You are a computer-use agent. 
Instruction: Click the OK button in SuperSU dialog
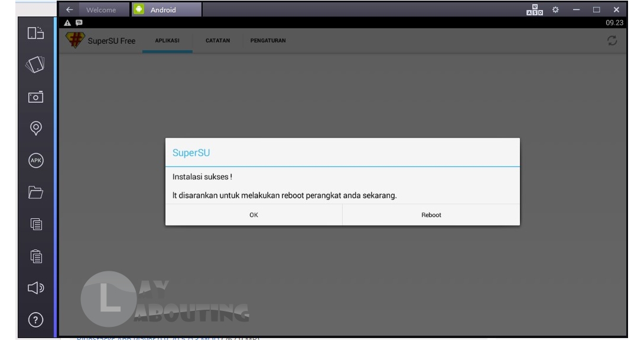pyautogui.click(x=254, y=215)
